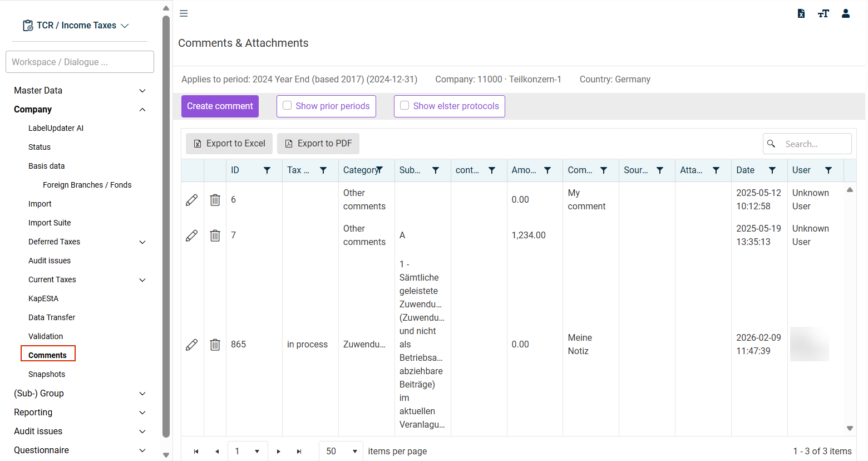Enable Show prior periods checkbox

click(287, 106)
